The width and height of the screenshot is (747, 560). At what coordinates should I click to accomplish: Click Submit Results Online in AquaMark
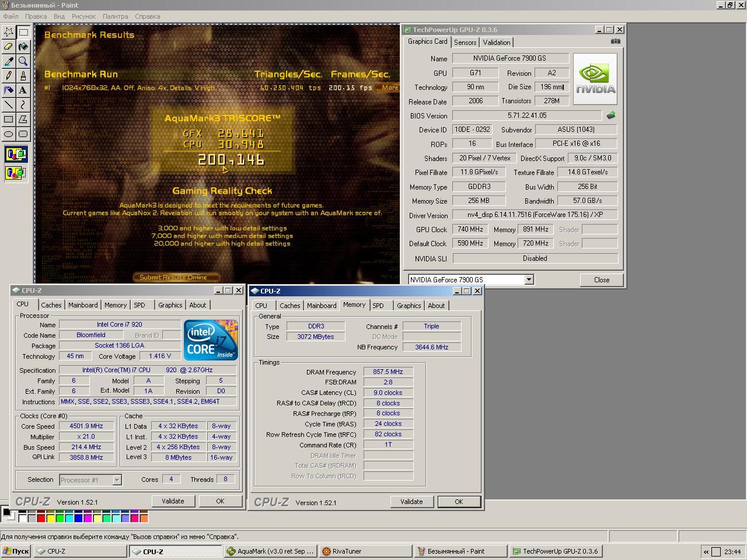pyautogui.click(x=177, y=277)
